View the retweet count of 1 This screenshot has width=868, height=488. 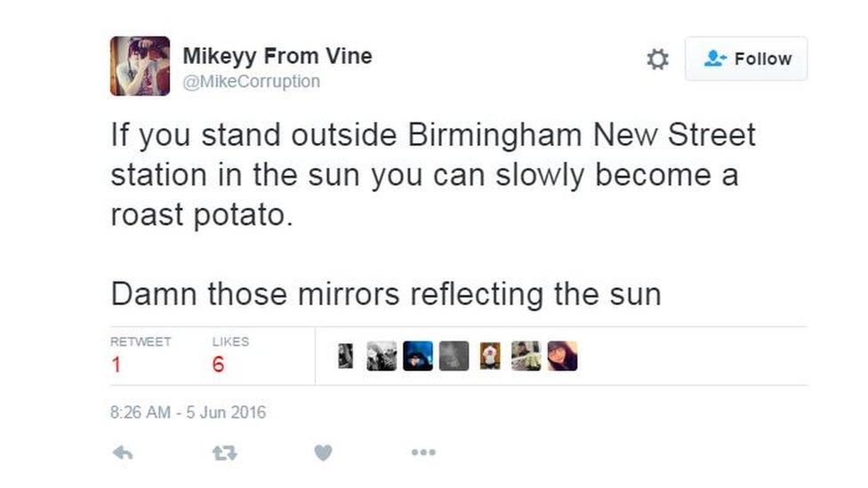(x=117, y=364)
